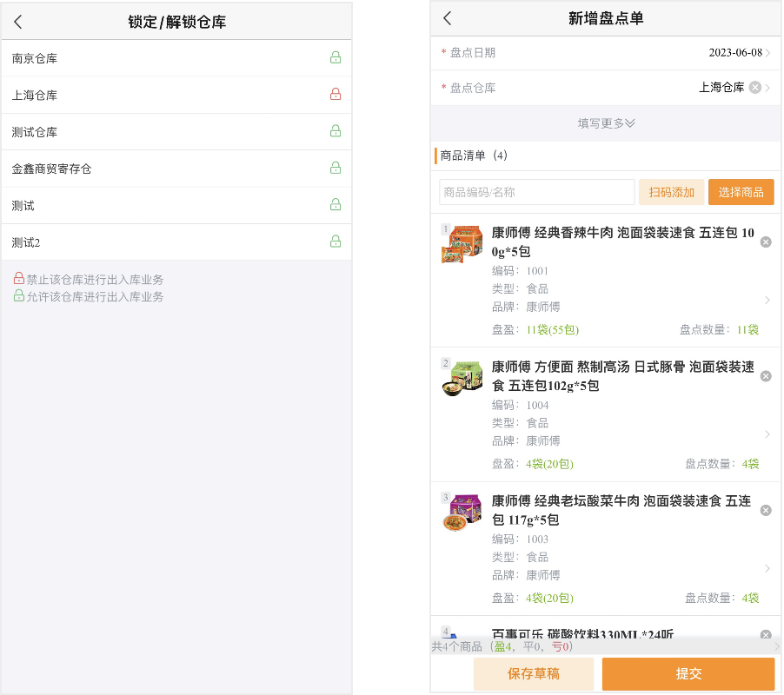Click the 商品编码/名称 search field
This screenshot has width=784, height=695.
[536, 192]
